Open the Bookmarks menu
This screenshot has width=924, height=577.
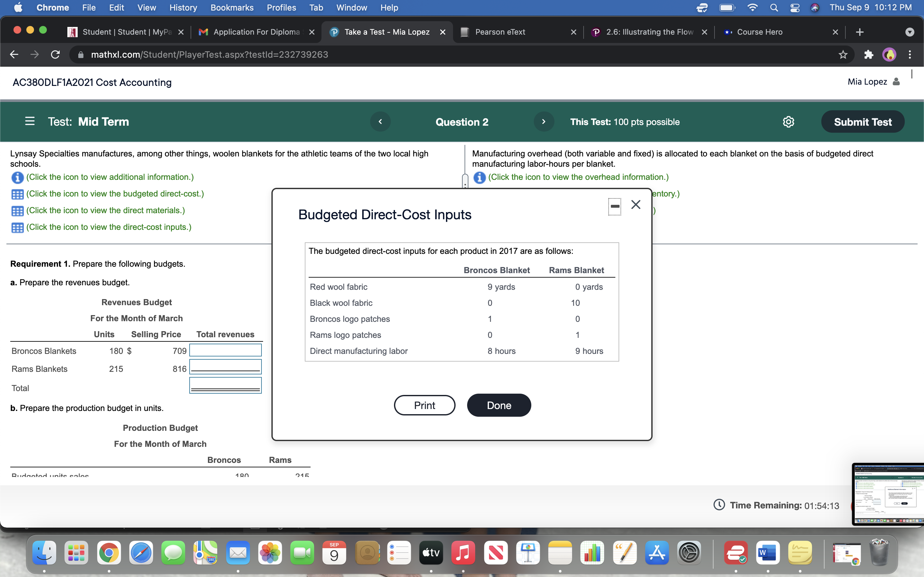tap(232, 7)
